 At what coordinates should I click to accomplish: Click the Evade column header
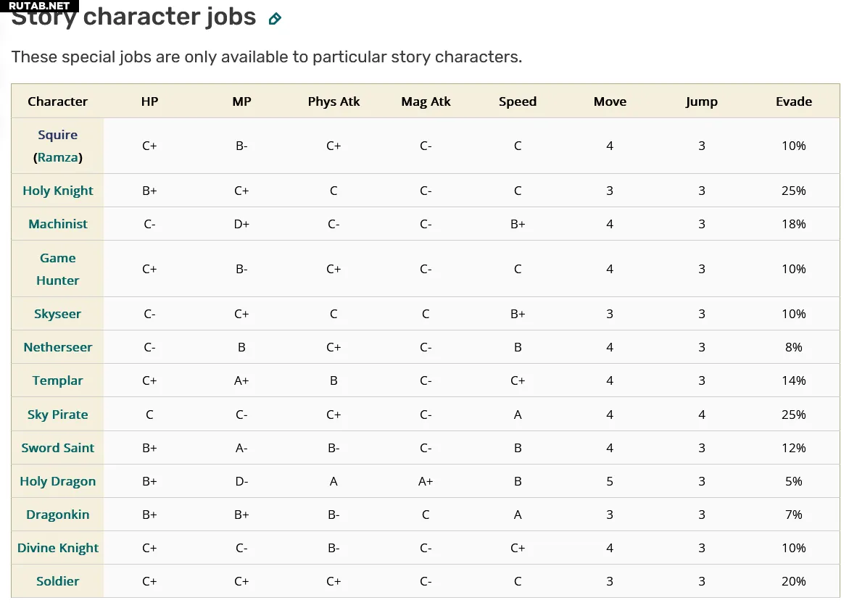pos(794,101)
